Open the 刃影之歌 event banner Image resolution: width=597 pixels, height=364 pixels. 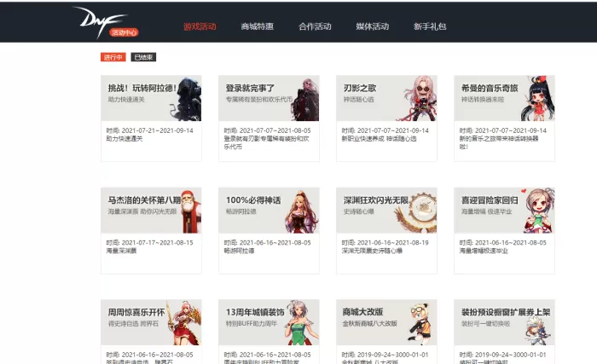click(386, 98)
